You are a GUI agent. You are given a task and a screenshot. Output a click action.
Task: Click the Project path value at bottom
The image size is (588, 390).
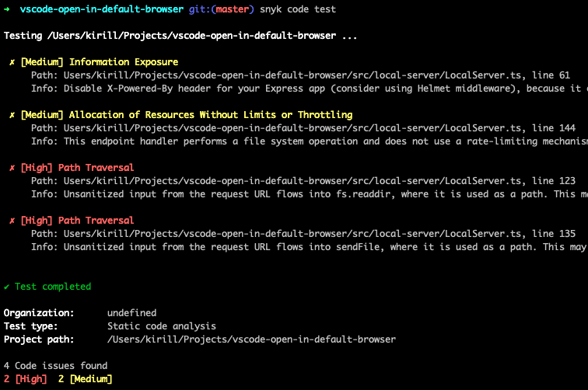251,340
